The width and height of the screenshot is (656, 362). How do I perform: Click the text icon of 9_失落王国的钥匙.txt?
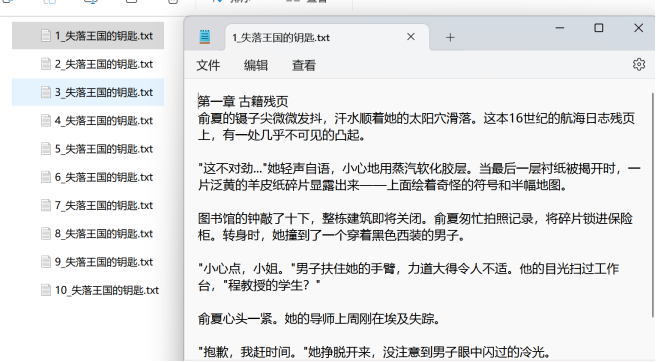[46, 262]
